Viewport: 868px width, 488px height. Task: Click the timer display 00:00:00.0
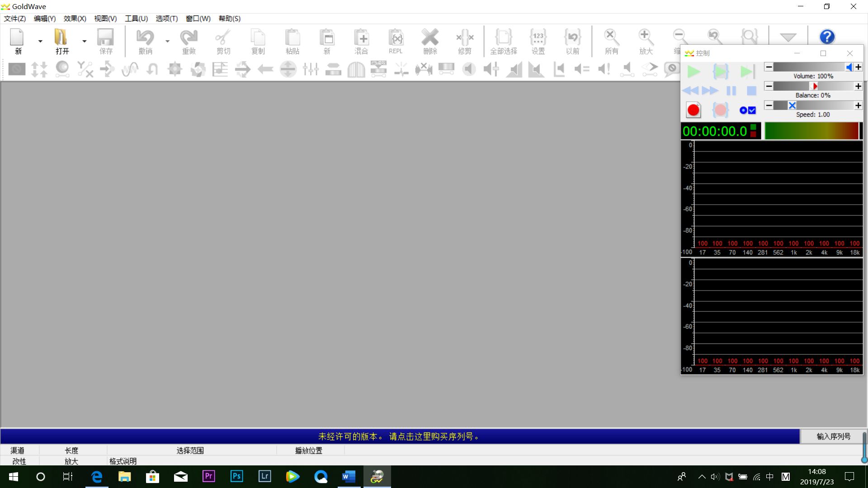[x=715, y=131]
